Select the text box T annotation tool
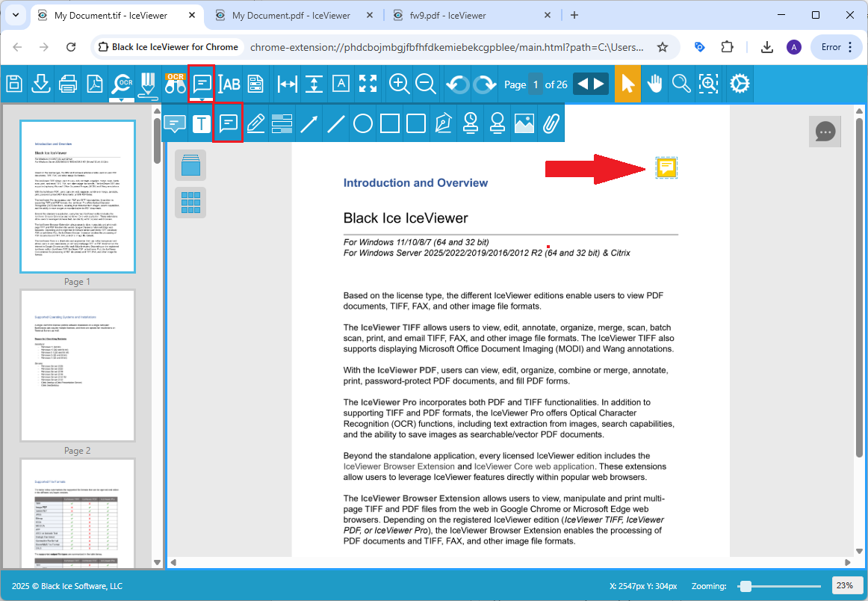 point(202,123)
